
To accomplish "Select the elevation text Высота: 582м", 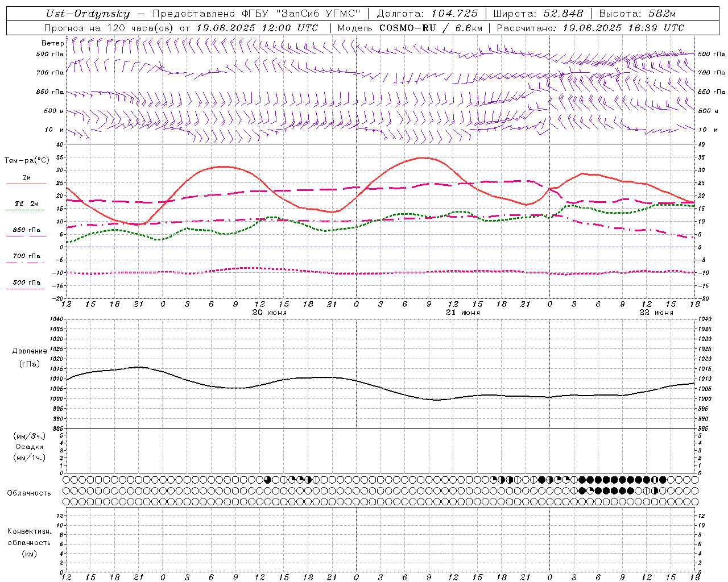I will 637,14.
